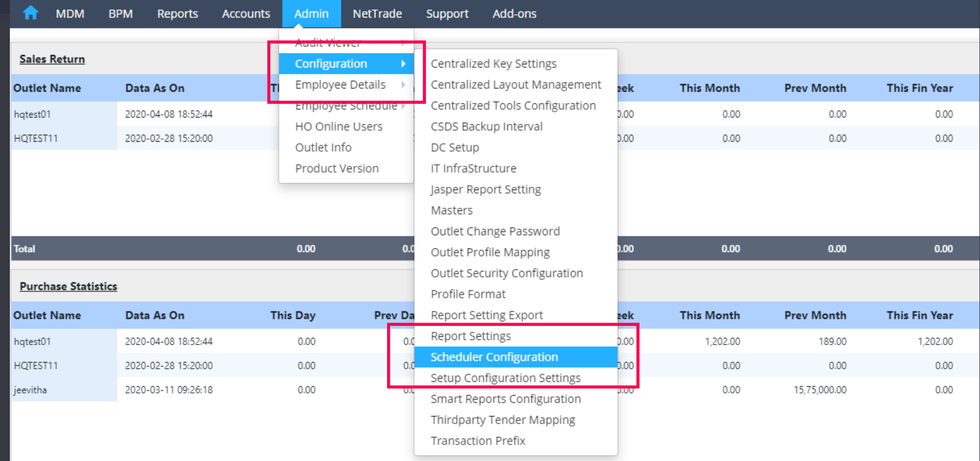
Task: Select Centralized Key Settings
Action: click(494, 64)
